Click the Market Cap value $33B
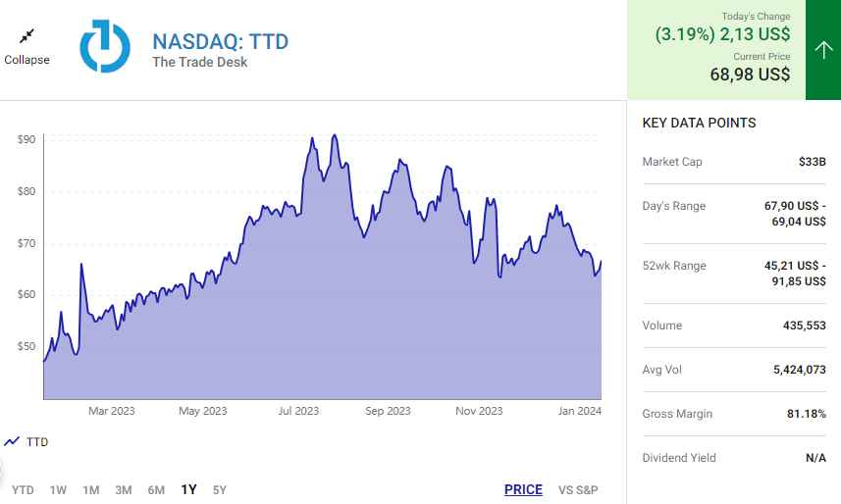 [x=812, y=162]
